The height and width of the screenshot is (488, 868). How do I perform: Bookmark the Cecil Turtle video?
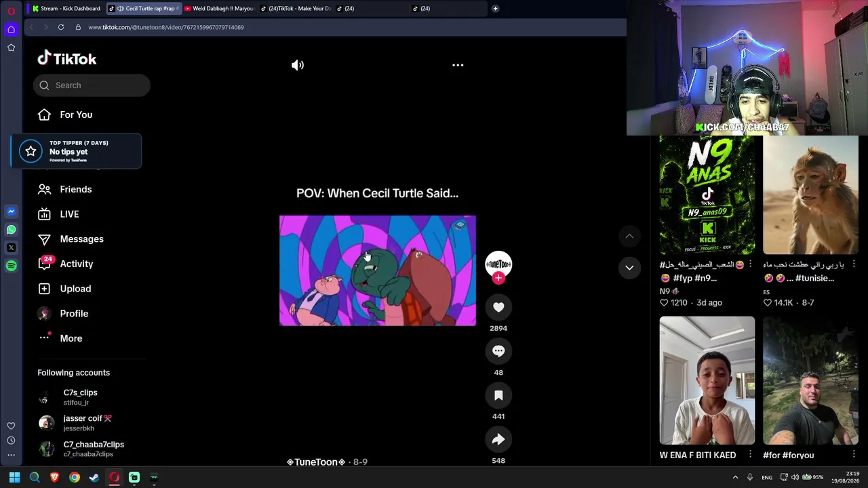click(x=498, y=395)
